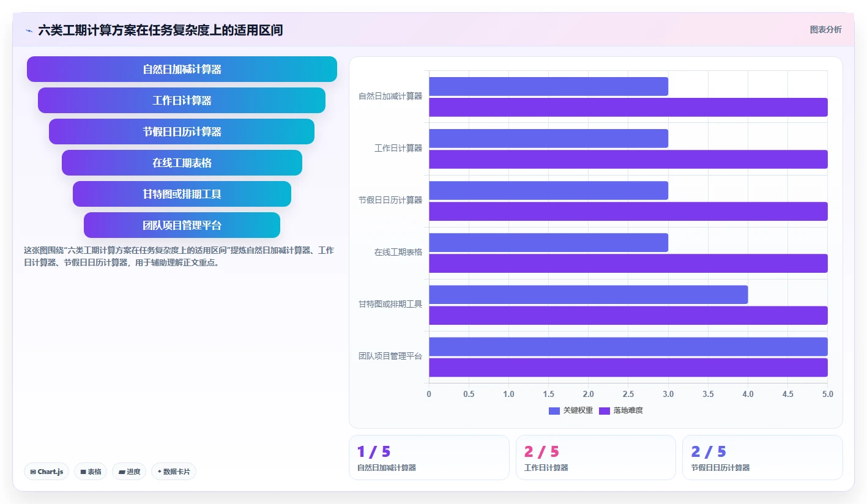
Task: Click the Chart.js tag chip
Action: pos(47,472)
